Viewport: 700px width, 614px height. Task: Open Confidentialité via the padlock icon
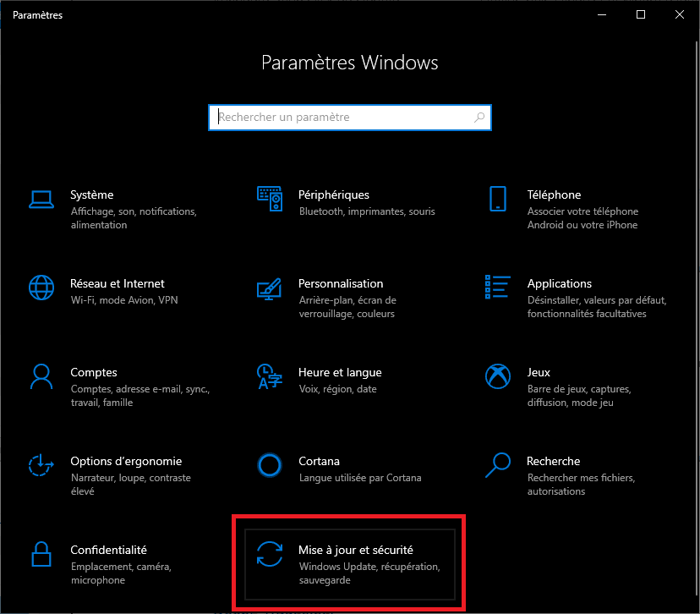point(41,555)
